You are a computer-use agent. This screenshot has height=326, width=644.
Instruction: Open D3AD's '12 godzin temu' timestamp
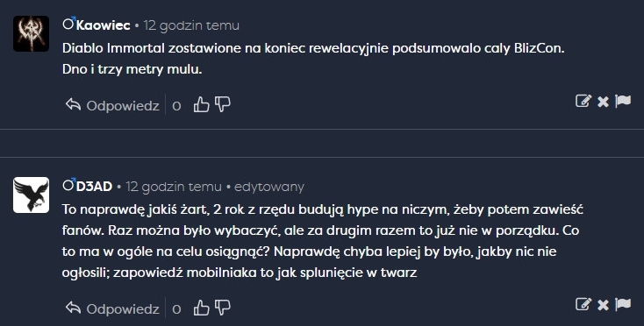(174, 187)
